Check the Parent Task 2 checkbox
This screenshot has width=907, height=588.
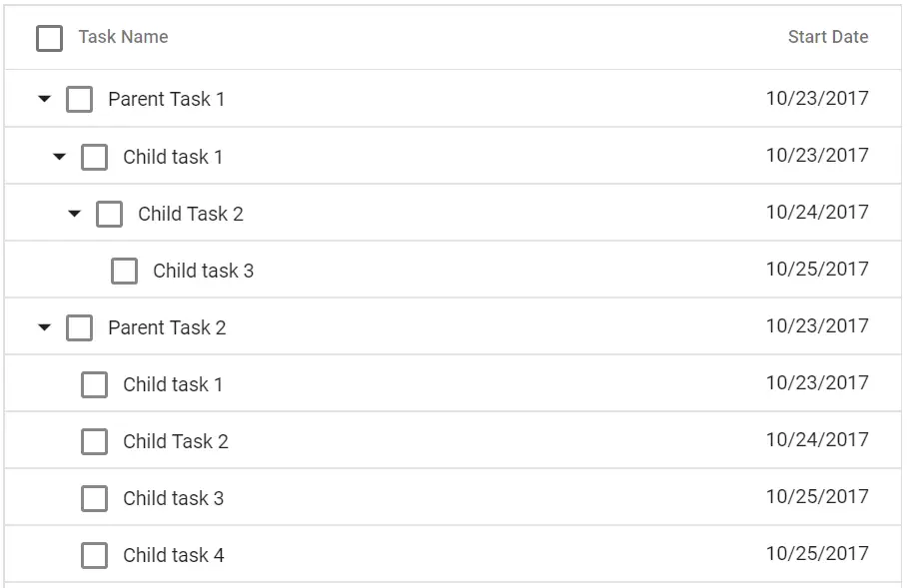79,327
